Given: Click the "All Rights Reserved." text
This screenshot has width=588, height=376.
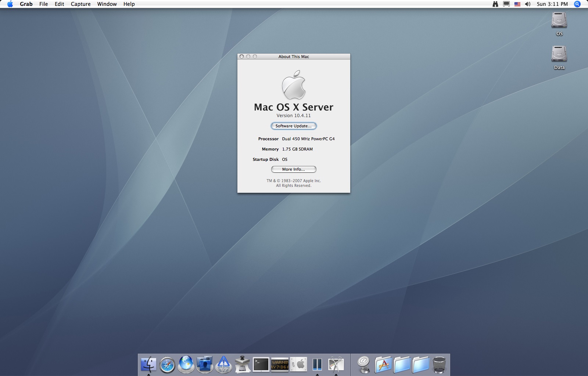Looking at the screenshot, I should click(294, 185).
